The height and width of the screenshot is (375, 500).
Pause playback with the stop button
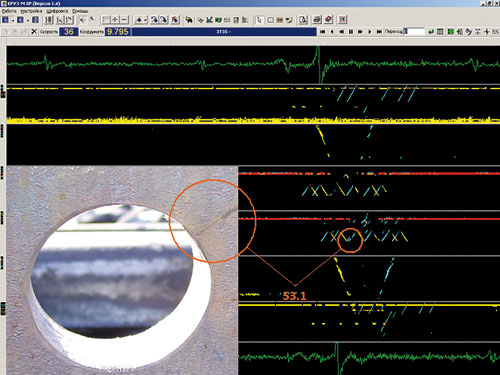pyautogui.click(x=351, y=32)
